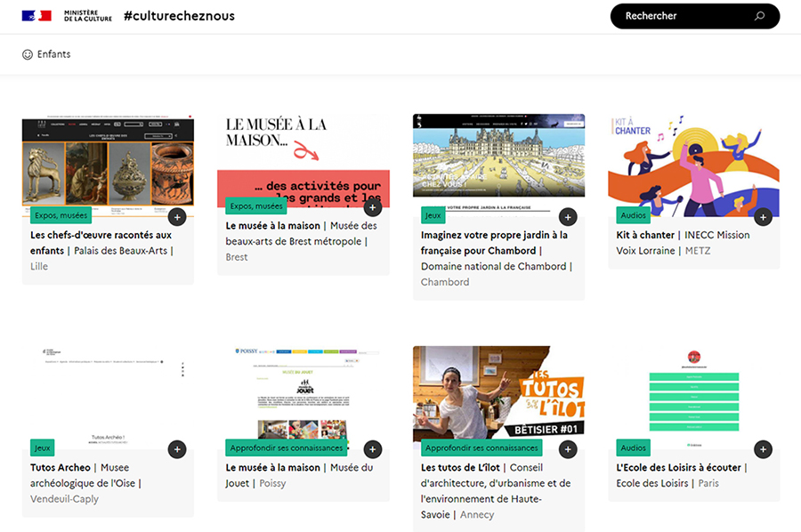Viewport: 801px width, 532px height.
Task: Click the METZ location text
Action: pyautogui.click(x=698, y=251)
